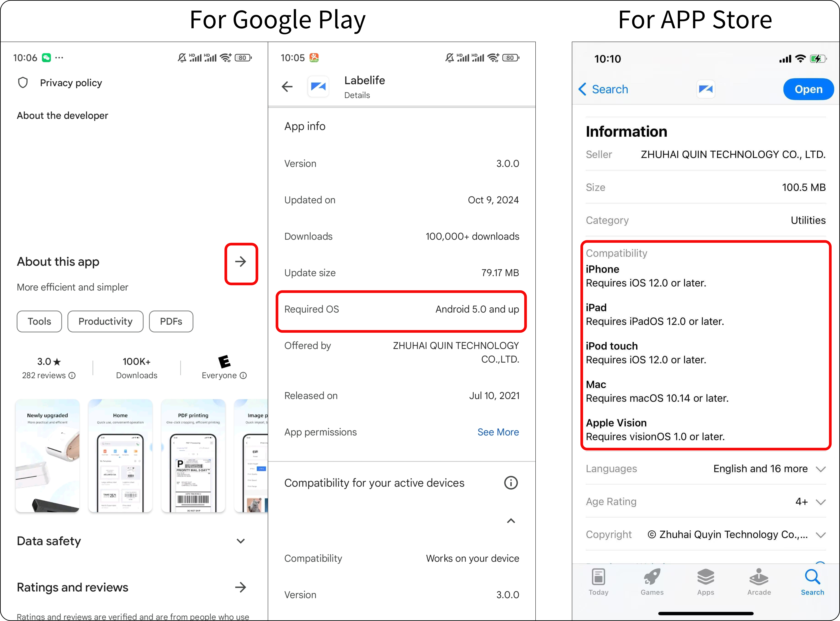840x621 pixels.
Task: Switch to the Today tab
Action: (x=598, y=582)
